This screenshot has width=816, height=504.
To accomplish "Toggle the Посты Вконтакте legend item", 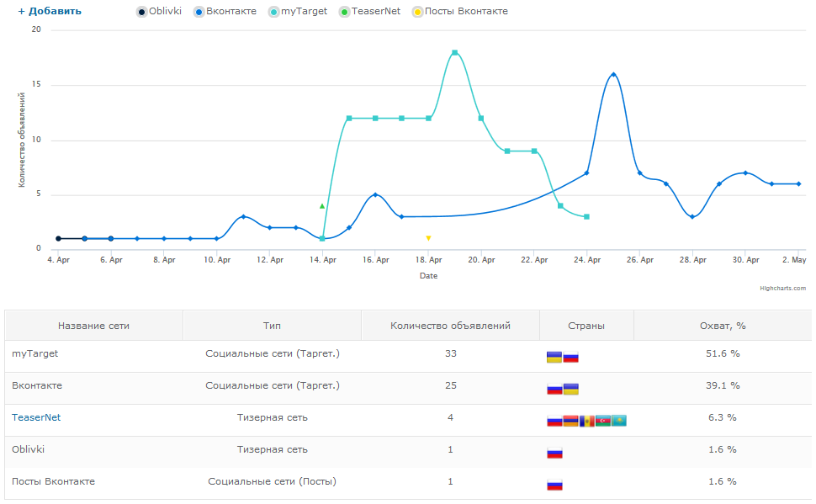I will [x=460, y=12].
